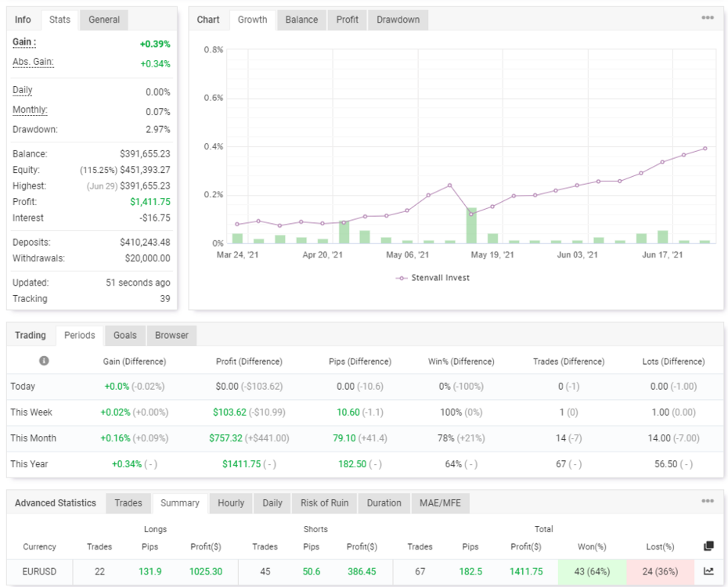Click the Currency column header
728x587 pixels.
(39, 546)
